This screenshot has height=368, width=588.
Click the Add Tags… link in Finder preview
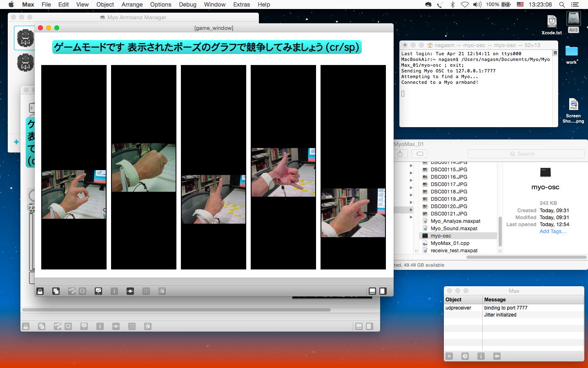(x=553, y=231)
